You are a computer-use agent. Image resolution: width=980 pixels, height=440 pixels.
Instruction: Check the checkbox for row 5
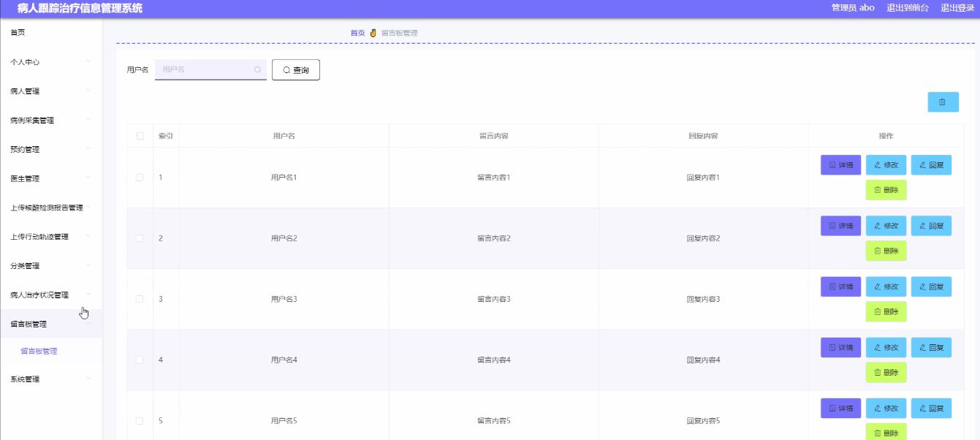pos(140,420)
